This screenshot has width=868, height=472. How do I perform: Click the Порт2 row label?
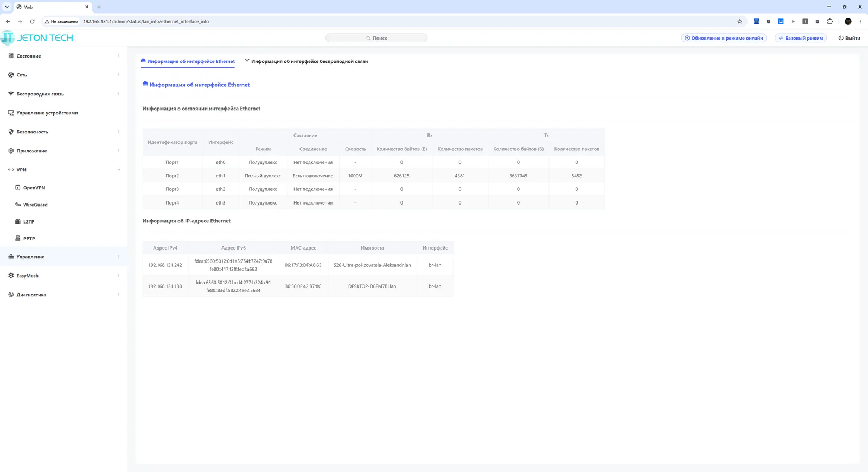(172, 176)
